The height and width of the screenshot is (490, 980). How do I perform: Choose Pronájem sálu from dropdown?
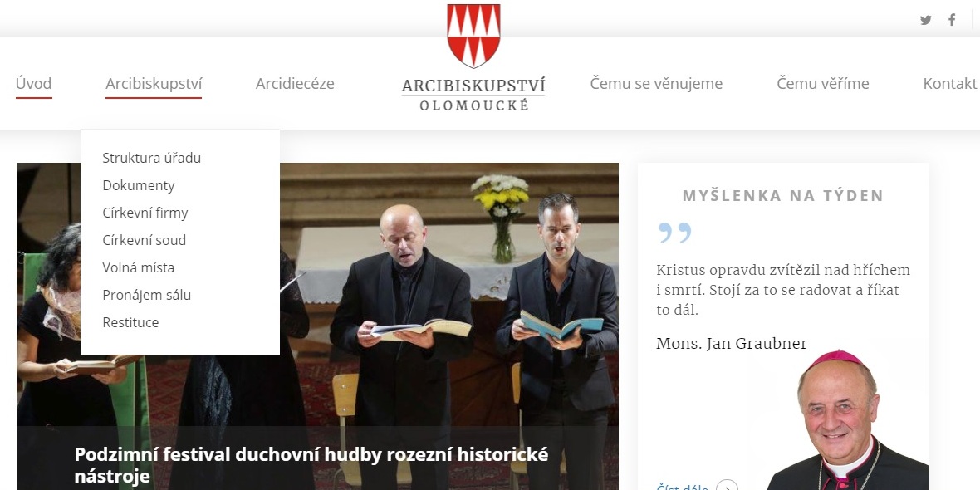point(147,295)
